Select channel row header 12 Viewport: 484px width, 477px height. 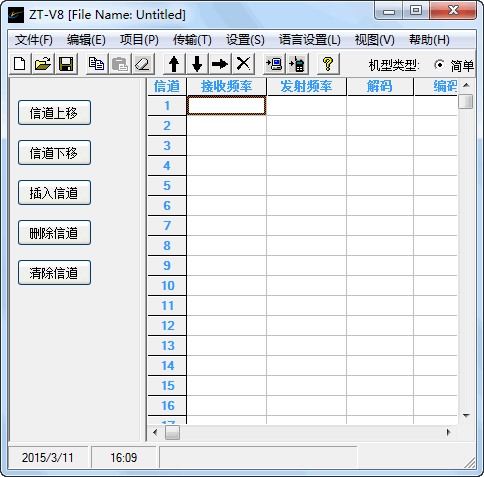(x=167, y=326)
